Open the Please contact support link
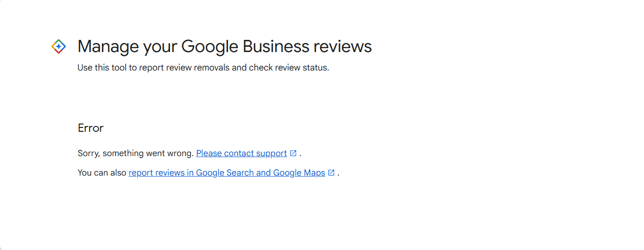 click(242, 153)
